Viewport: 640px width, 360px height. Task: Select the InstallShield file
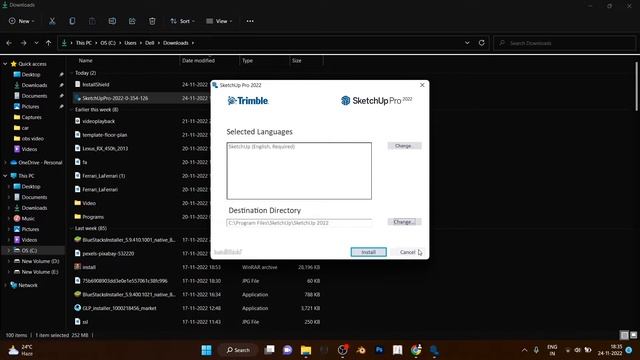[96, 84]
